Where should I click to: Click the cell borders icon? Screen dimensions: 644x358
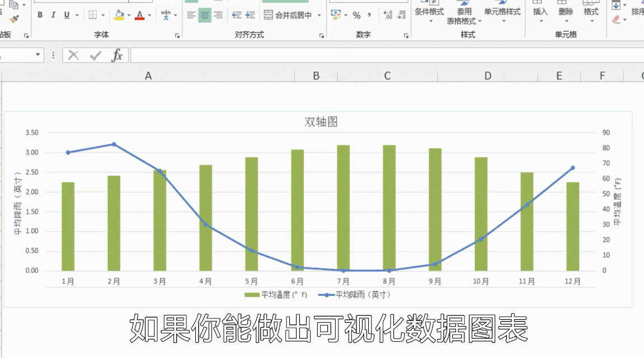click(93, 15)
